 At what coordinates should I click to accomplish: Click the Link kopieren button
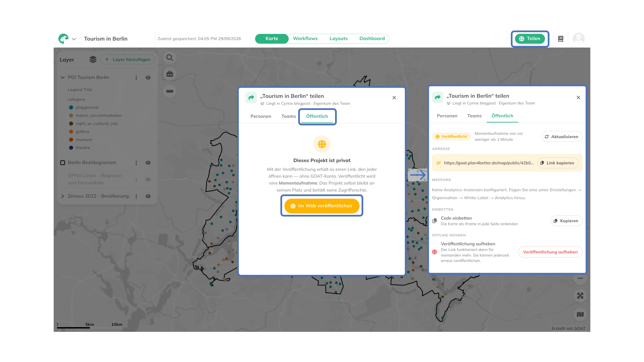[558, 163]
